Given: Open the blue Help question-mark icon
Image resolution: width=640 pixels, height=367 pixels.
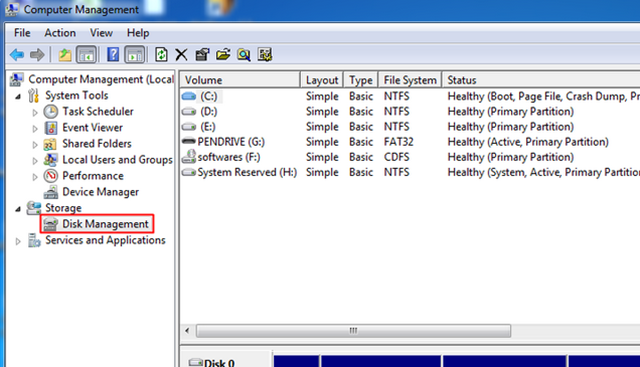Looking at the screenshot, I should click(113, 54).
